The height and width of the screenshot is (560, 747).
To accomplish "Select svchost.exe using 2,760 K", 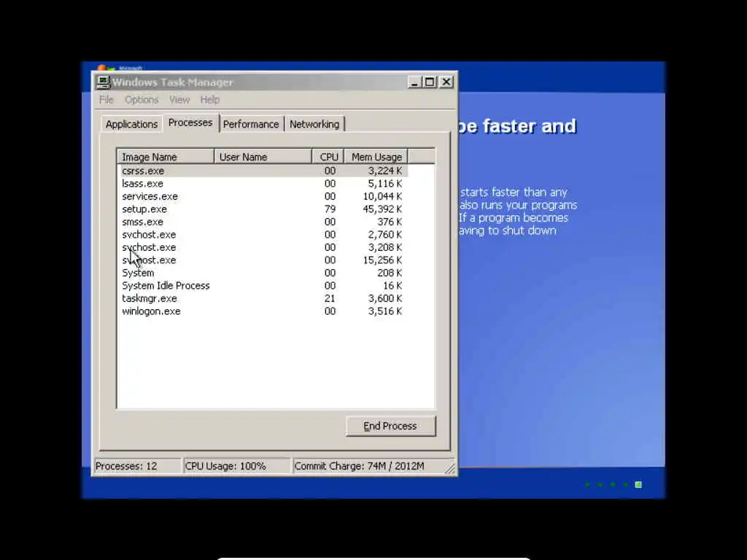I will click(x=263, y=235).
